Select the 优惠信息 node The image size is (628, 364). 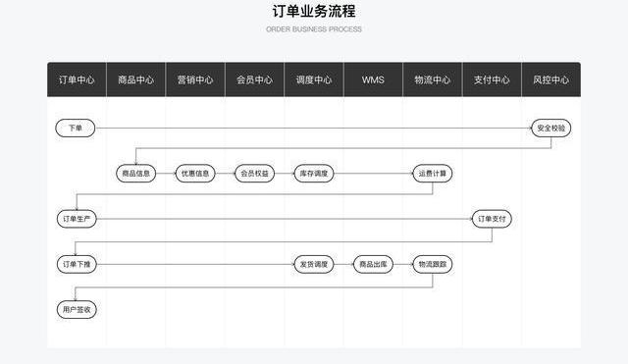[x=195, y=174]
